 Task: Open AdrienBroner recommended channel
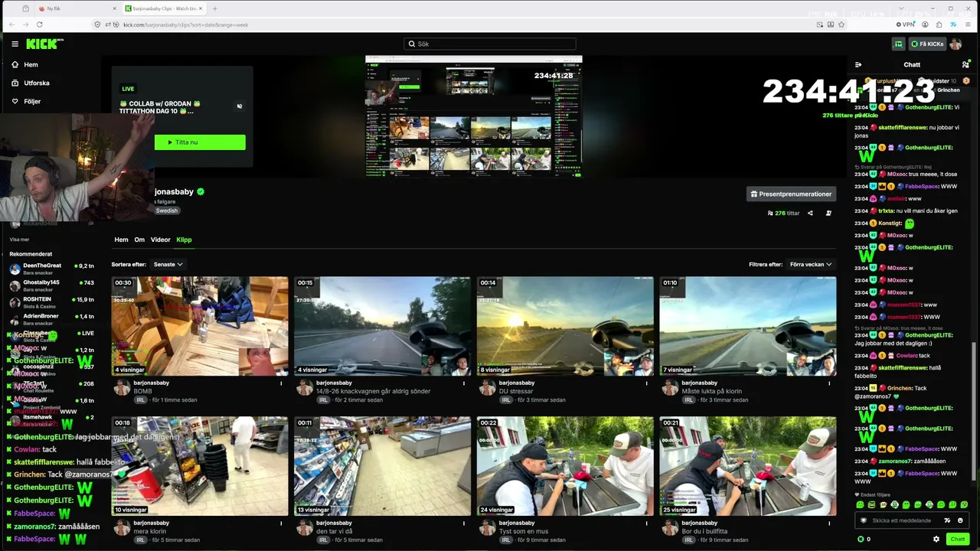tap(52, 320)
